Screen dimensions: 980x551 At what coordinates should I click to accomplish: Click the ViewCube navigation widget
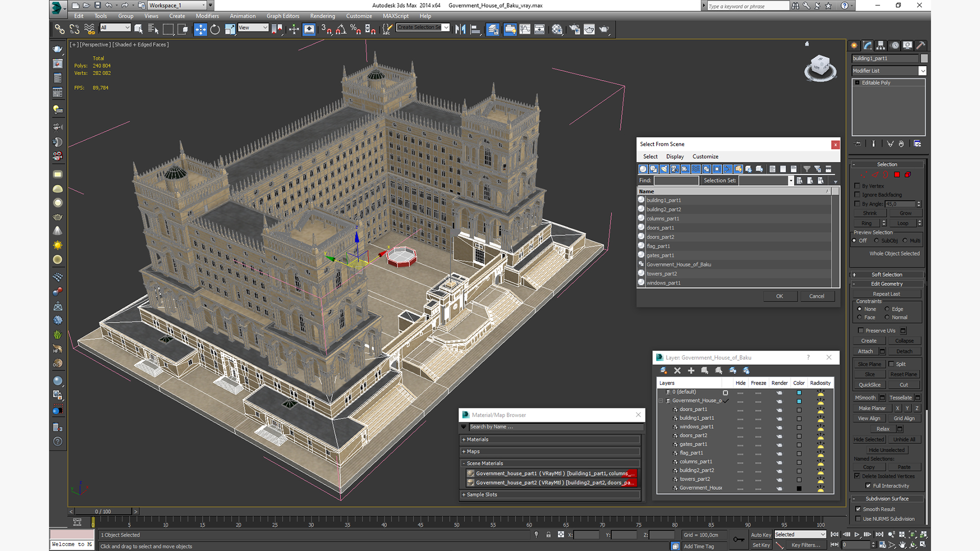point(820,68)
